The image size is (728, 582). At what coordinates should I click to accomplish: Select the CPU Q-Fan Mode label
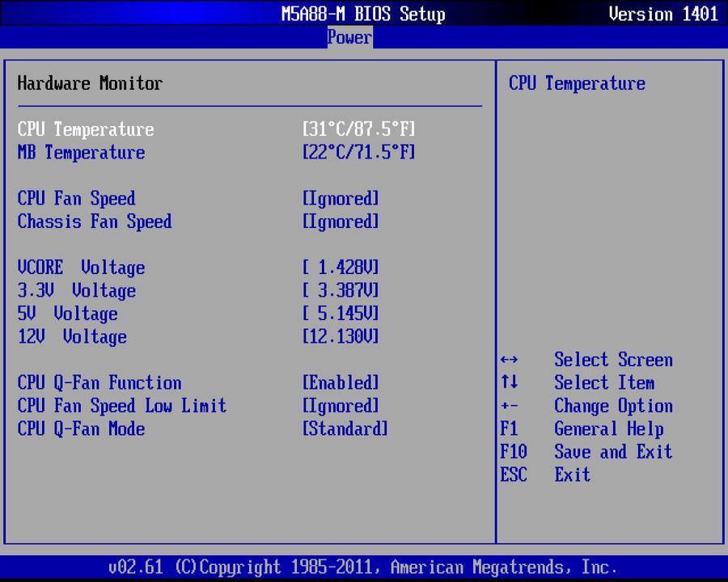tap(81, 429)
